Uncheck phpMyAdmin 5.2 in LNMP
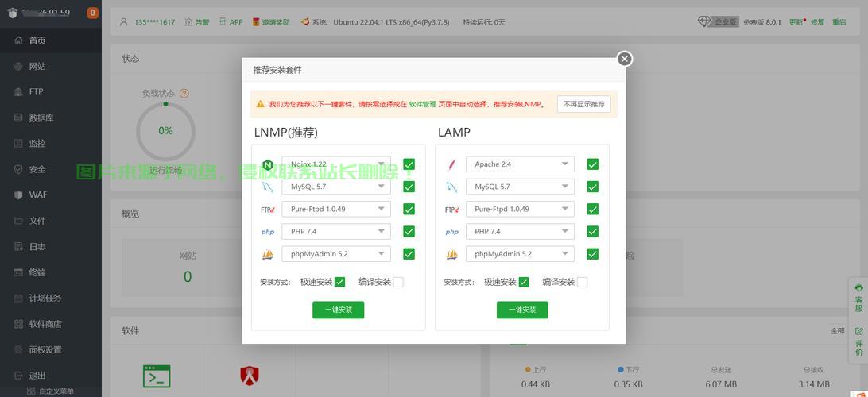868x397 pixels. point(409,254)
